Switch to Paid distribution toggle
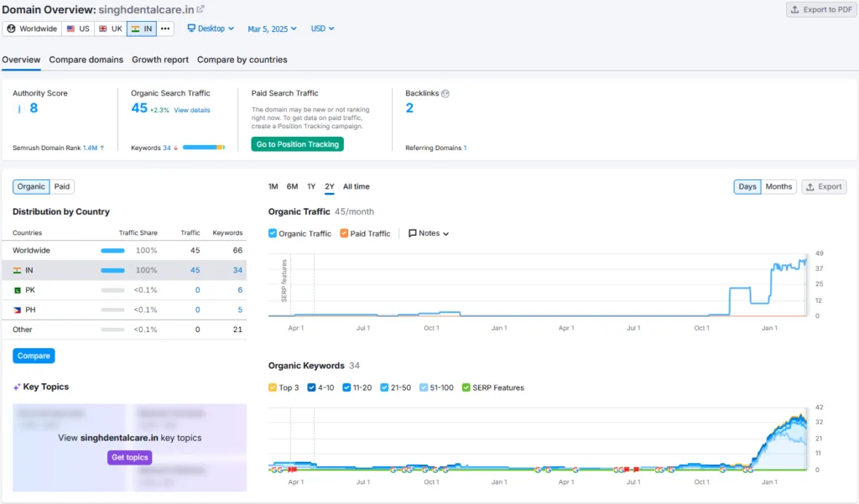 [x=62, y=187]
